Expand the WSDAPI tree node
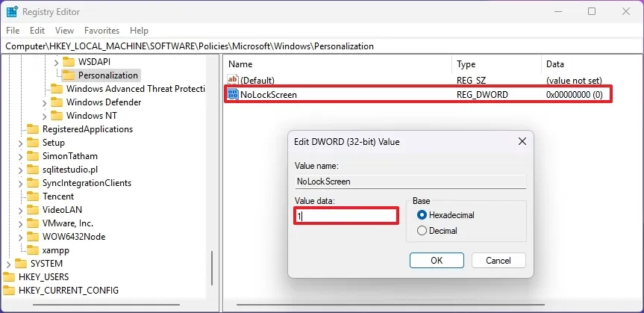Image resolution: width=644 pixels, height=313 pixels. [56, 61]
